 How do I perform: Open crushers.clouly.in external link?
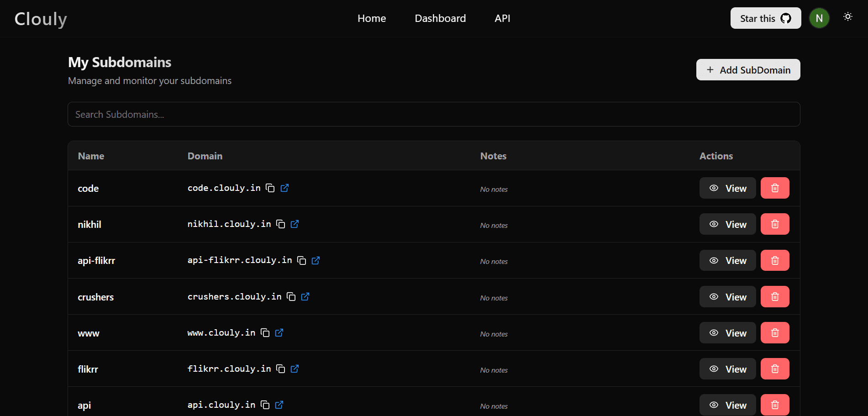305,297
